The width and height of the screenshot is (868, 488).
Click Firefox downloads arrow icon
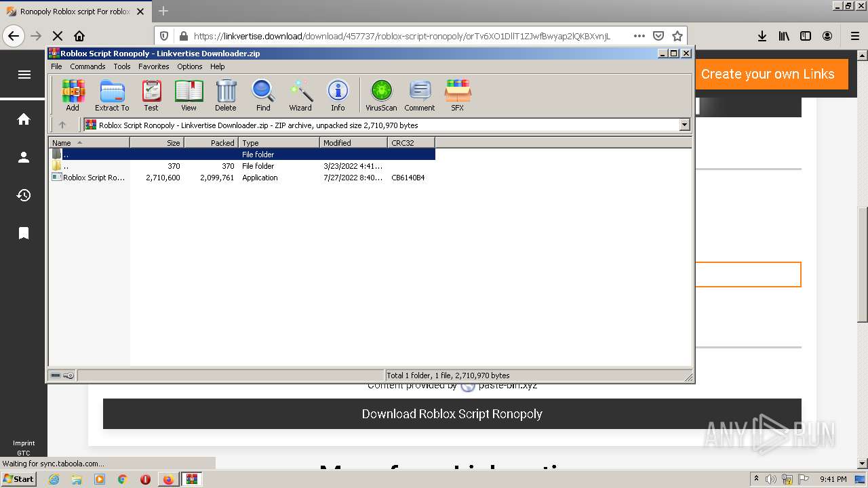762,36
